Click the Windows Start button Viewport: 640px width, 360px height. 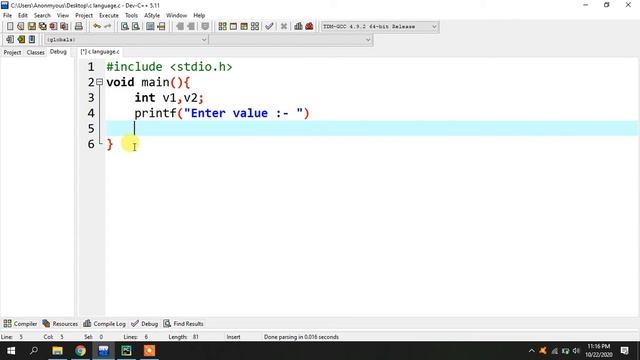click(11, 351)
